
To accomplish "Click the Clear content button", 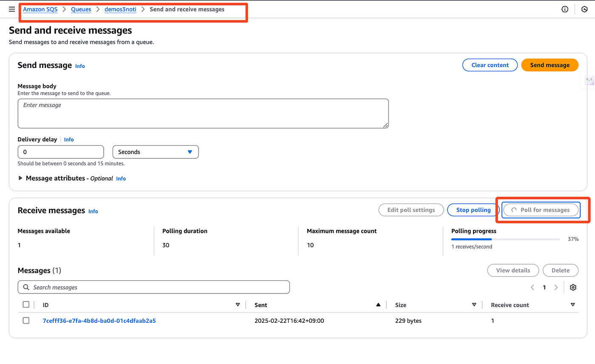I will pyautogui.click(x=490, y=65).
